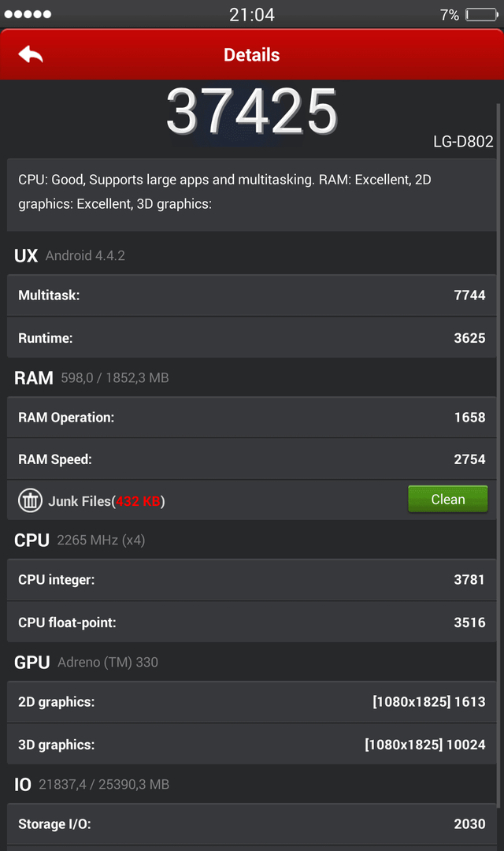Tap the signal dots indicator
Screen dimensions: 504x851
(x=28, y=14)
